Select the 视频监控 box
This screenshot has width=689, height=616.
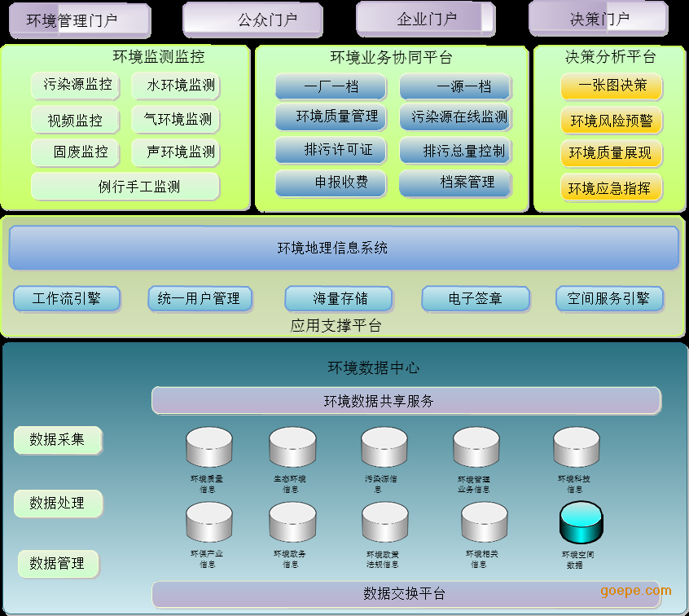click(x=76, y=120)
